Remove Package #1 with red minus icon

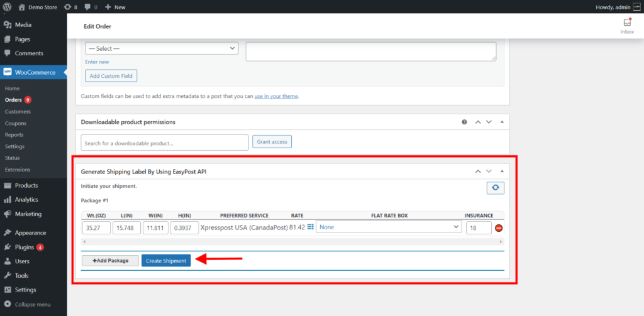[499, 228]
